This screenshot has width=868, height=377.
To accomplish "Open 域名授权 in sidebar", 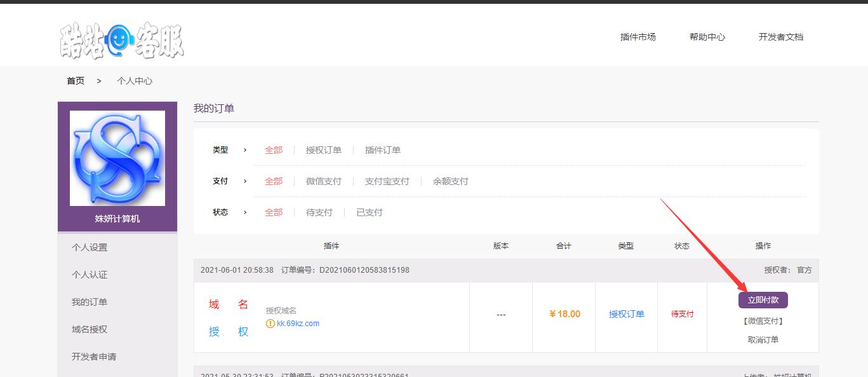I will (x=90, y=329).
